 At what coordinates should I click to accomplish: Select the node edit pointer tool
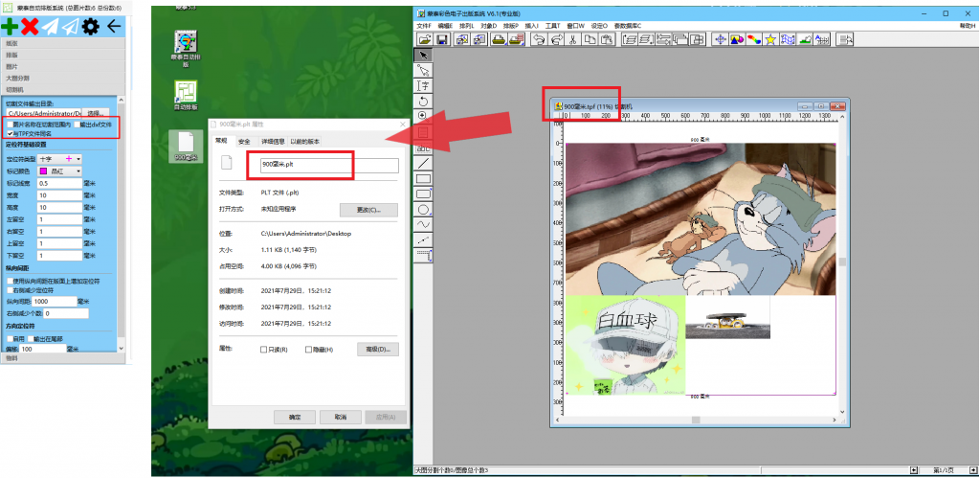coord(424,70)
